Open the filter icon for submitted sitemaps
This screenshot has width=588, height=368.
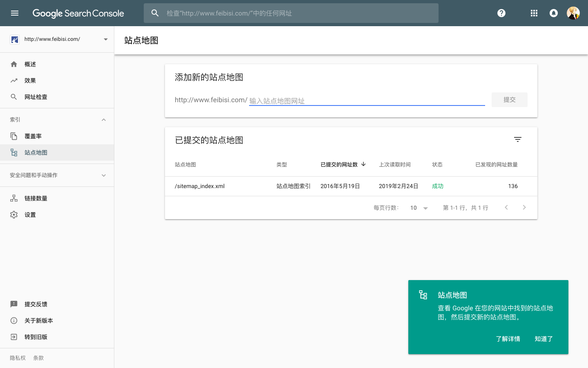click(518, 139)
